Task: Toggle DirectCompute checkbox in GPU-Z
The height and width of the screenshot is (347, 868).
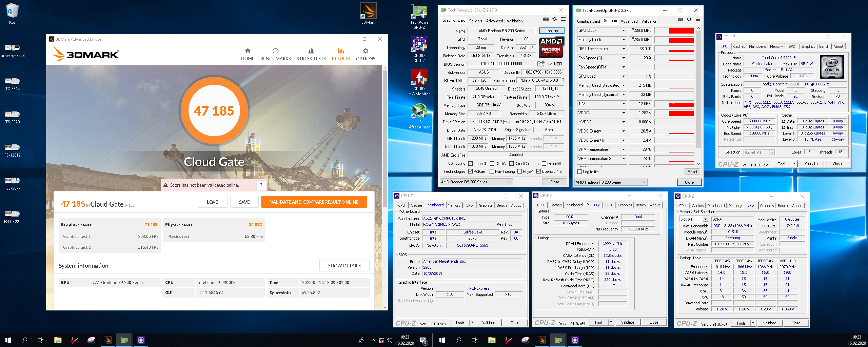Action: (x=511, y=164)
